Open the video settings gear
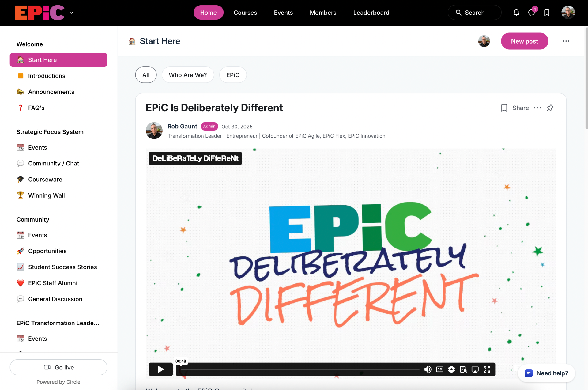Image resolution: width=588 pixels, height=390 pixels. click(451, 369)
